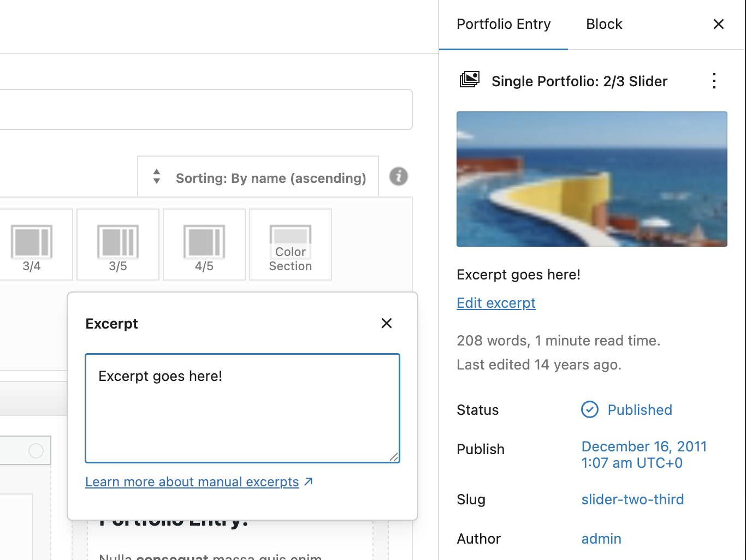The width and height of the screenshot is (746, 560).
Task: Click the 3/4 column layout icon
Action: click(32, 244)
